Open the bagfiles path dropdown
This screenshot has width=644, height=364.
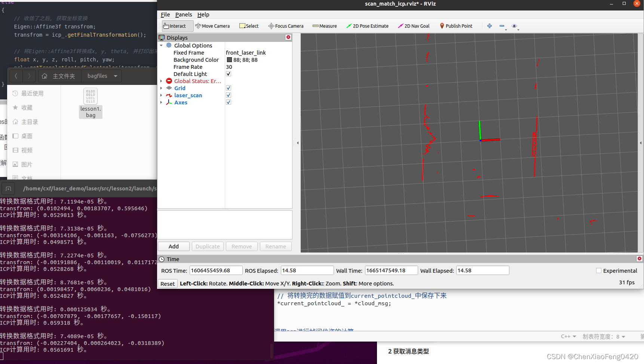pyautogui.click(x=115, y=76)
